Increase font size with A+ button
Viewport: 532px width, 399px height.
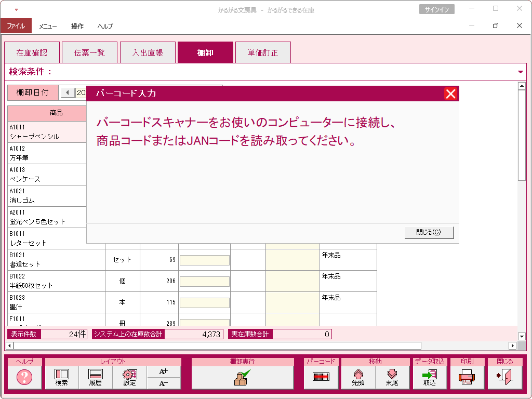[164, 371]
